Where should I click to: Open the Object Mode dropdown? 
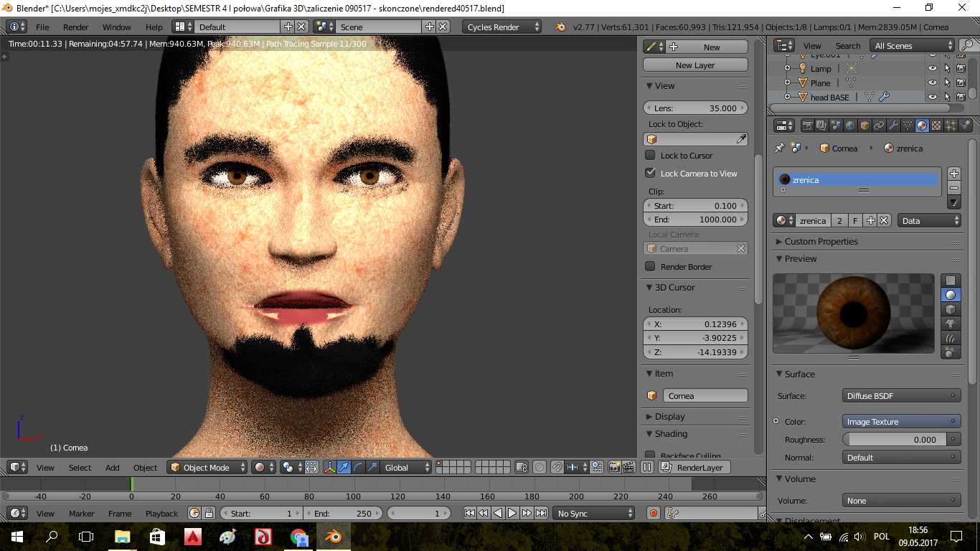[207, 467]
